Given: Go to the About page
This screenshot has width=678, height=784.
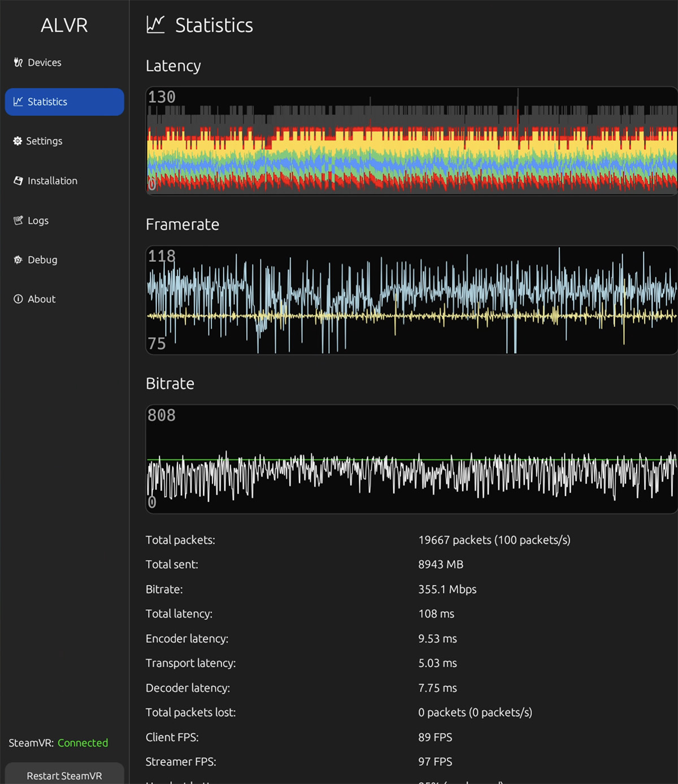Looking at the screenshot, I should click(42, 299).
